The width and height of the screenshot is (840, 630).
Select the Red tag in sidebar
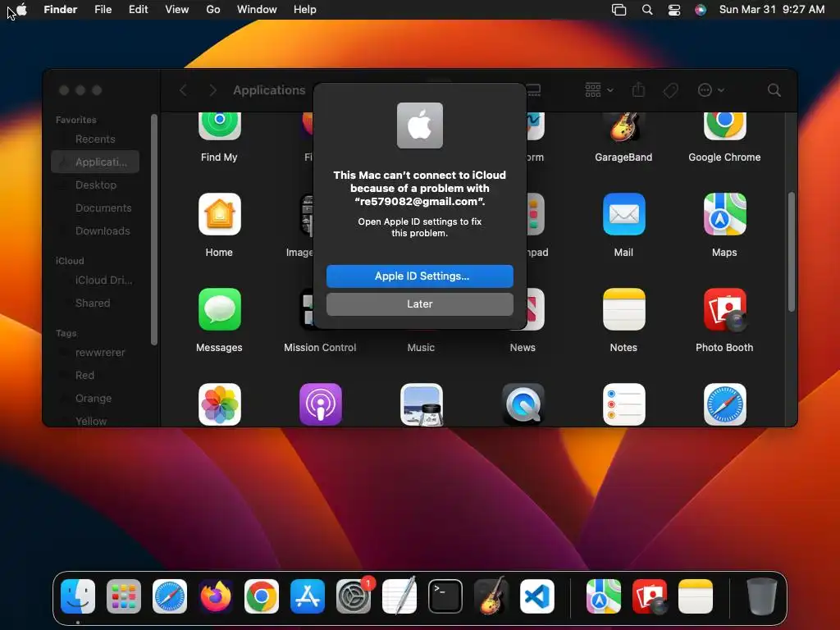(95, 376)
